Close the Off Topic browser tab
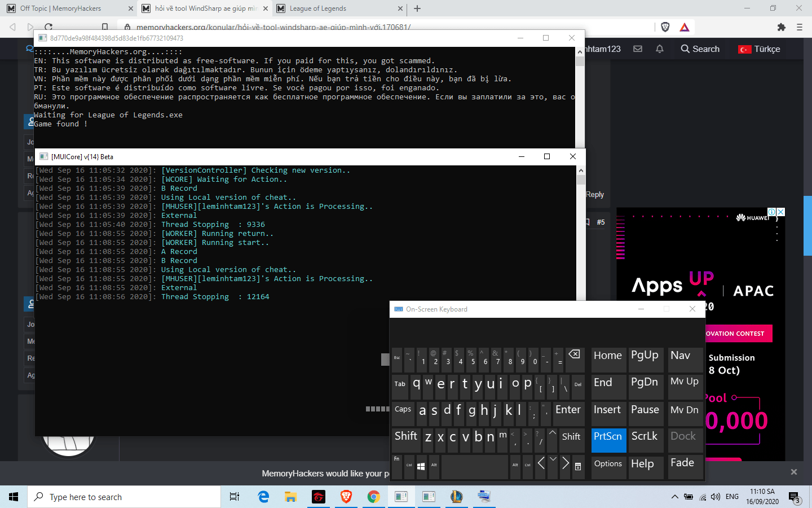 pos(131,8)
